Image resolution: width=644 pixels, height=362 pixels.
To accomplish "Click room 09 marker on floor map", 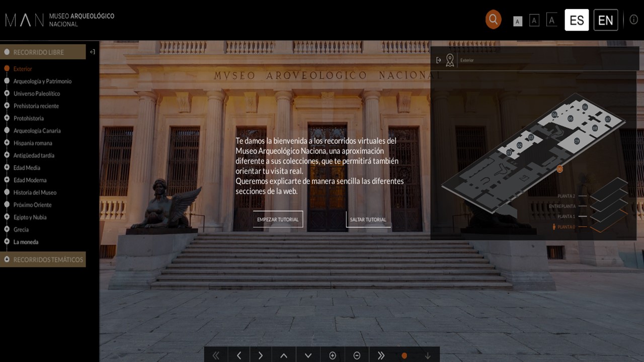I will [577, 141].
